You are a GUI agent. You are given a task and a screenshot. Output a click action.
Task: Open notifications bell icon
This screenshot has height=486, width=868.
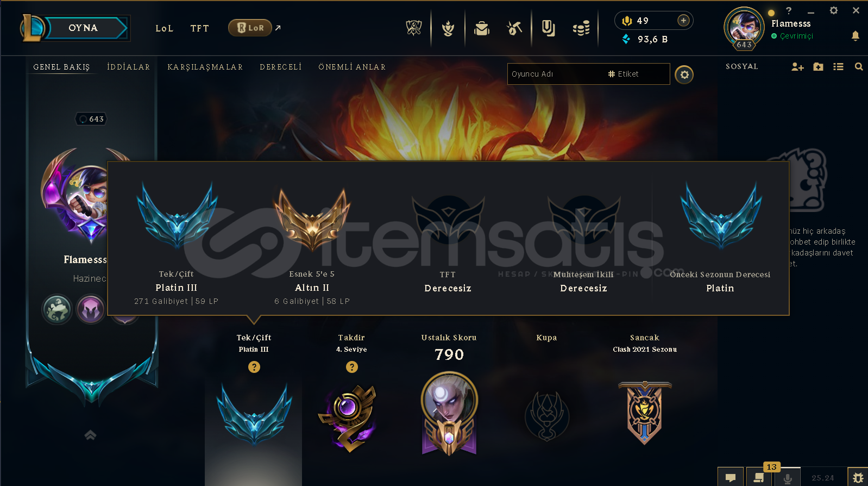point(856,36)
